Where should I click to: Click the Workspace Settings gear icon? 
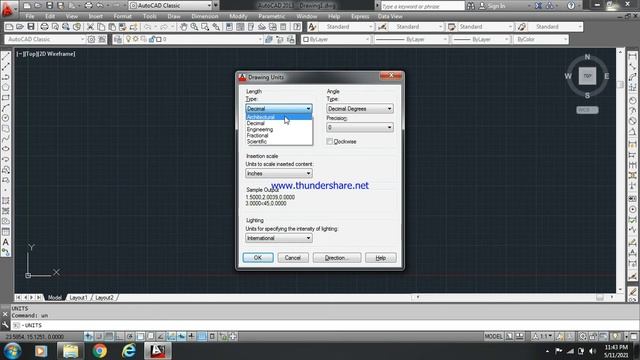coord(91,39)
